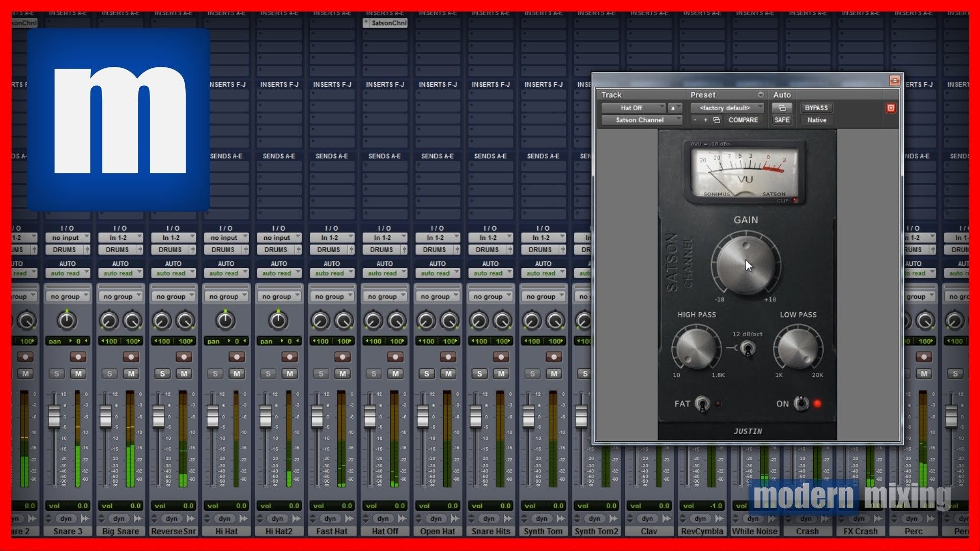Open the 'no group' dropdown on Hi Hat track
Screen dimensions: 980x551
[x=226, y=296]
